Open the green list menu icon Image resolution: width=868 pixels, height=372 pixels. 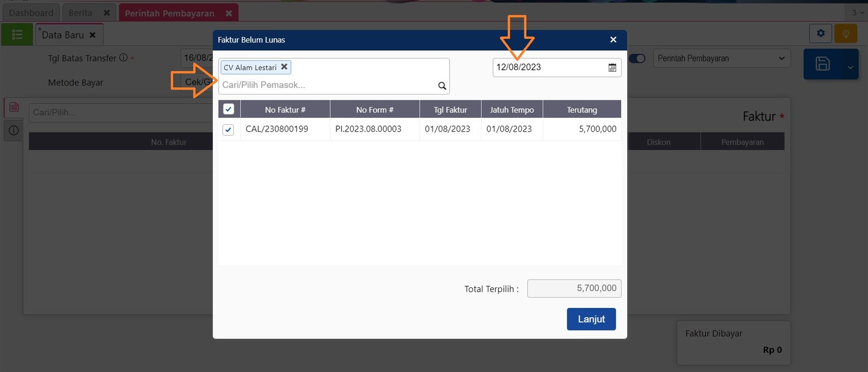(x=17, y=35)
